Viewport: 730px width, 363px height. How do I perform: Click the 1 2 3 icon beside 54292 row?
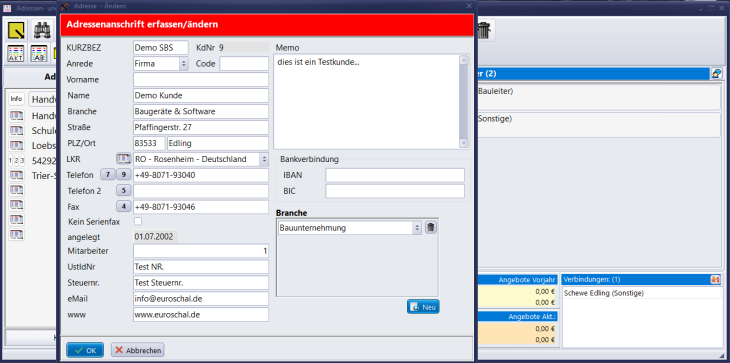[16, 161]
